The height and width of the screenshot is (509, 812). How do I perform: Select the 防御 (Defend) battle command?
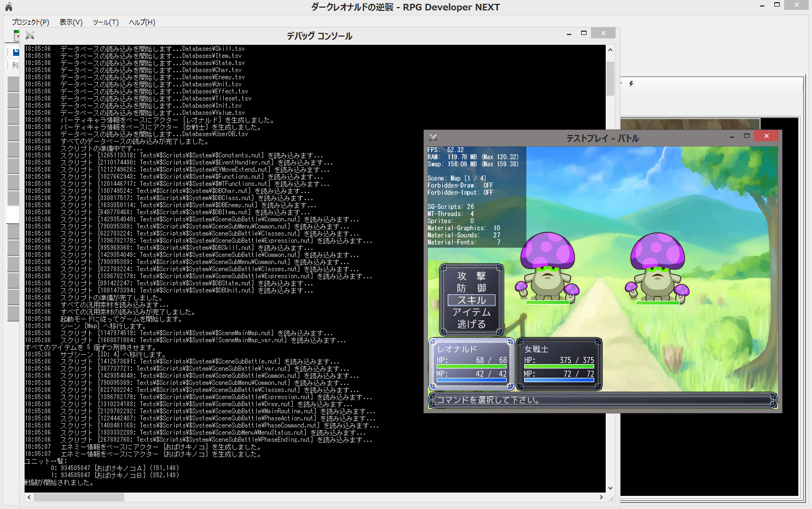click(x=471, y=289)
